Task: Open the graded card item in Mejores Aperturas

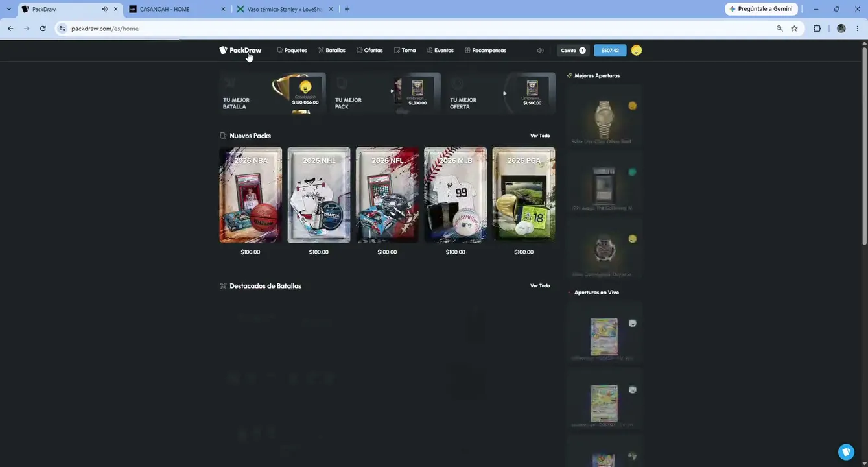Action: pyautogui.click(x=604, y=184)
